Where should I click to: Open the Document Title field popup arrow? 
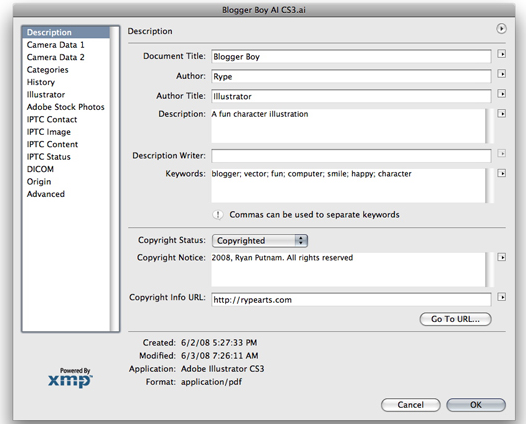coord(502,54)
